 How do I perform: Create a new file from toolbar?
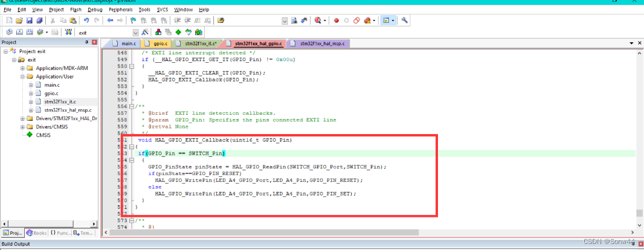click(10, 20)
